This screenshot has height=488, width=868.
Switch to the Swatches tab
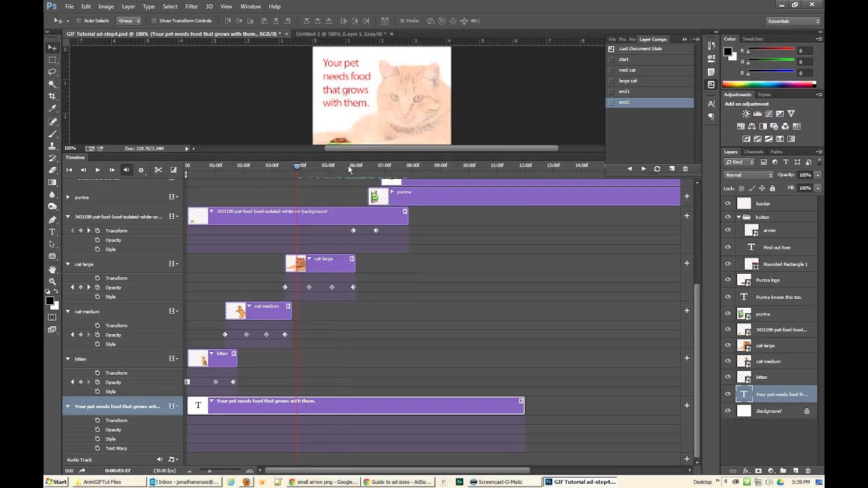pos(753,39)
